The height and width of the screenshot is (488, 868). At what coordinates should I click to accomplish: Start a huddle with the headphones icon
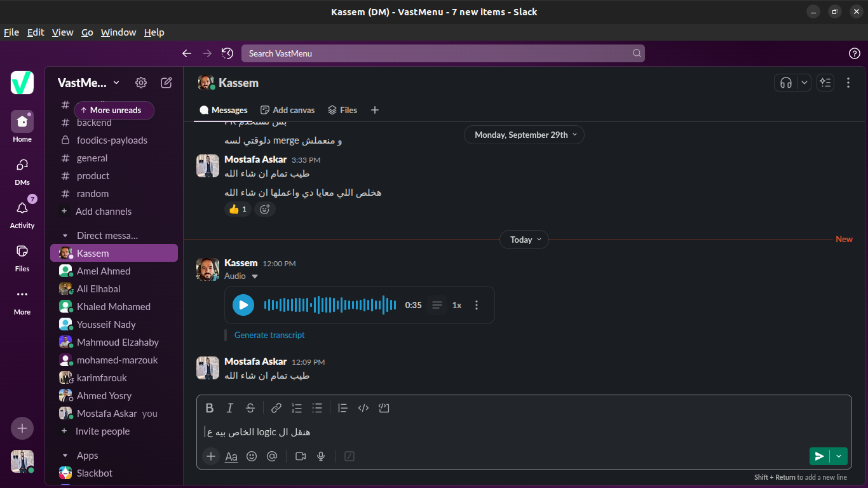pos(786,83)
